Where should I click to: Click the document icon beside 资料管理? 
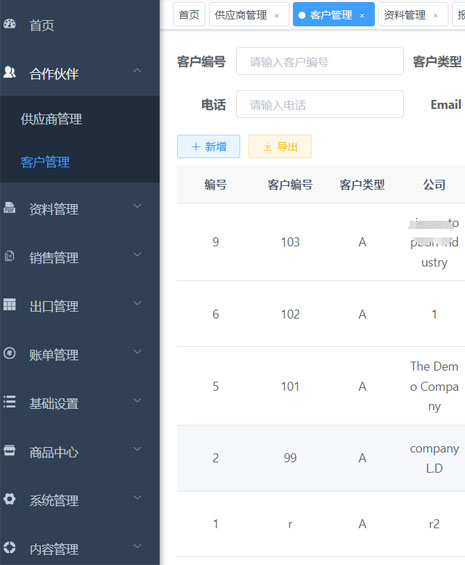10,208
